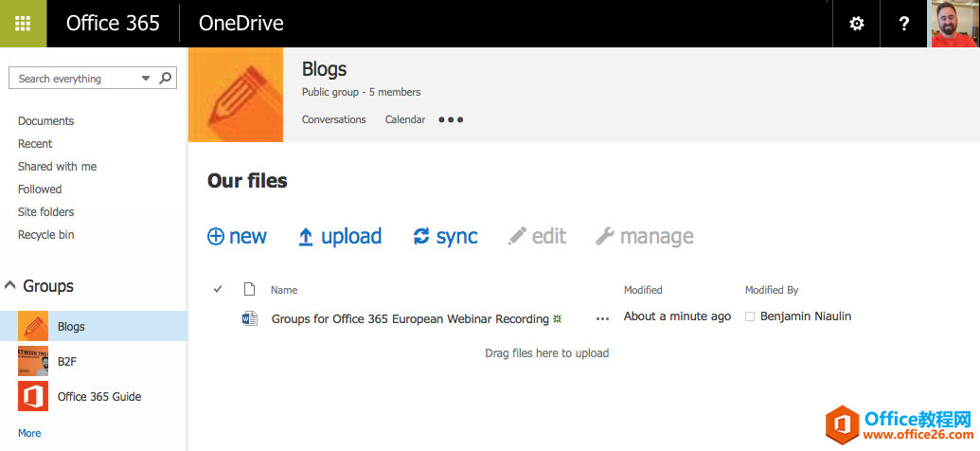The width and height of the screenshot is (980, 451).
Task: Click the Office 365 title link
Action: pos(113,23)
